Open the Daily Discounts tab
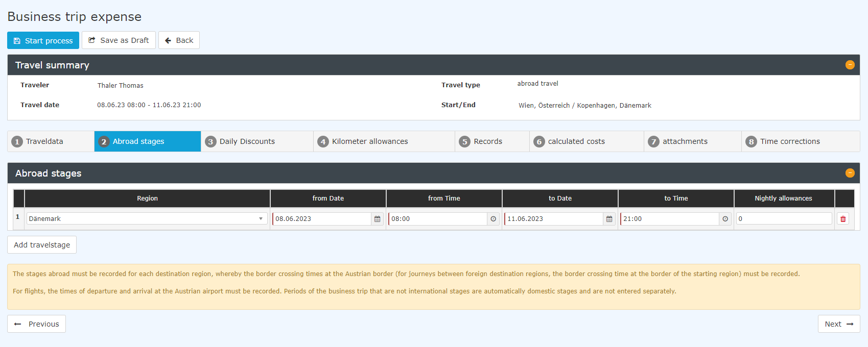This screenshot has height=347, width=868. point(257,141)
